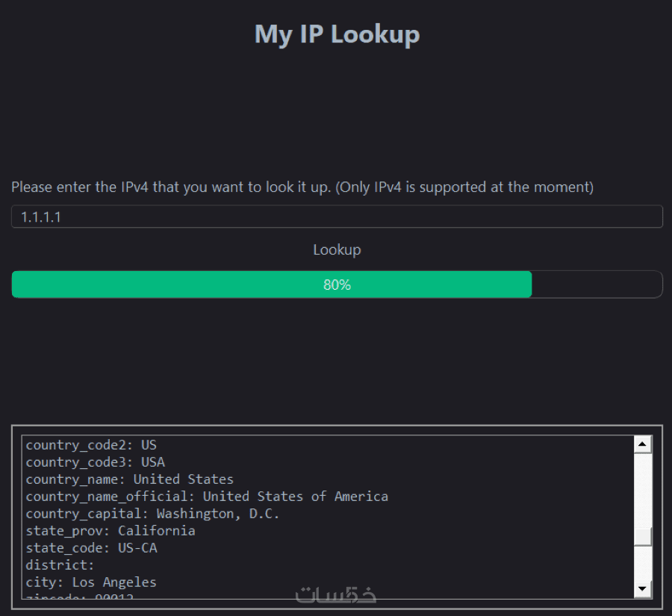Select the 'state_code: US-CA' line

(x=91, y=548)
